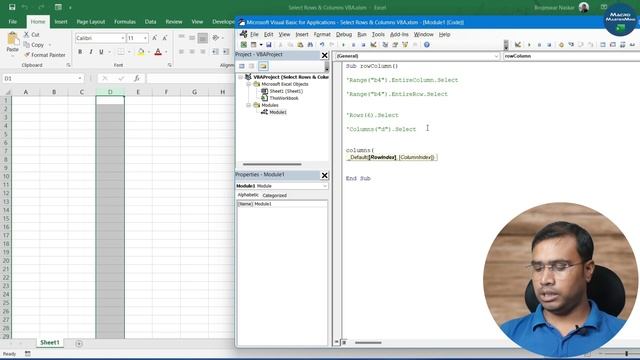Collapse the Modules folder node
The image size is (640, 360).
[x=248, y=105]
